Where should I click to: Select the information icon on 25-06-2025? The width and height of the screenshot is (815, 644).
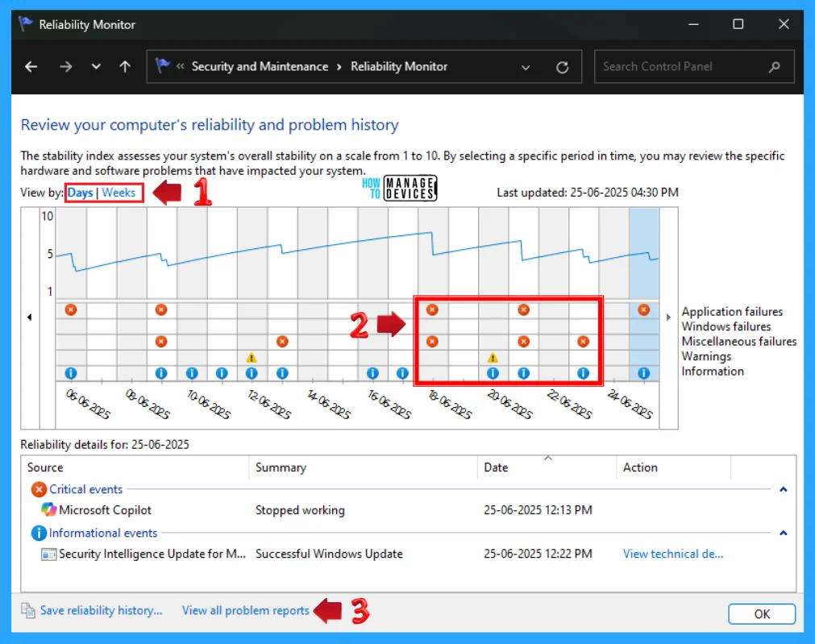643,373
